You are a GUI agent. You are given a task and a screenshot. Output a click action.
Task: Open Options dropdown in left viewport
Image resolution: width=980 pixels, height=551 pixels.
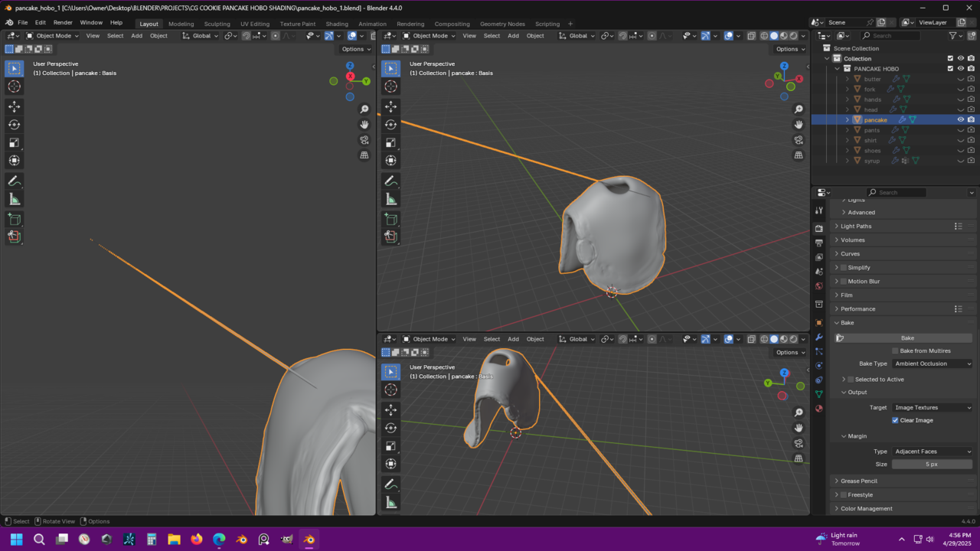(356, 49)
